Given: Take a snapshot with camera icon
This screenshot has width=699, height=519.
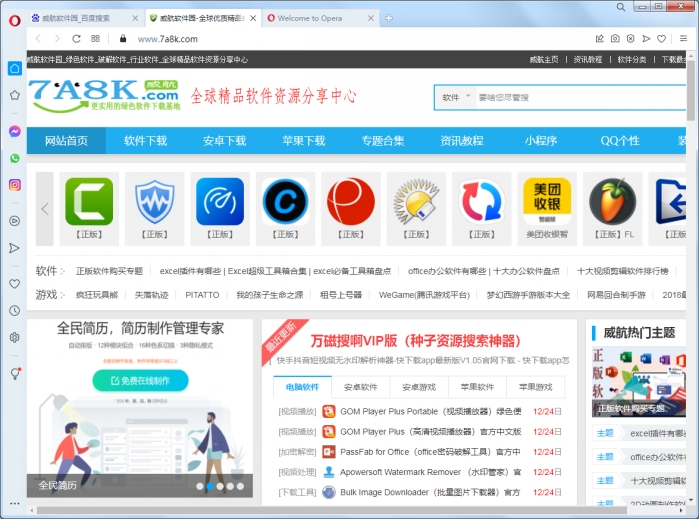Looking at the screenshot, I should pos(615,39).
